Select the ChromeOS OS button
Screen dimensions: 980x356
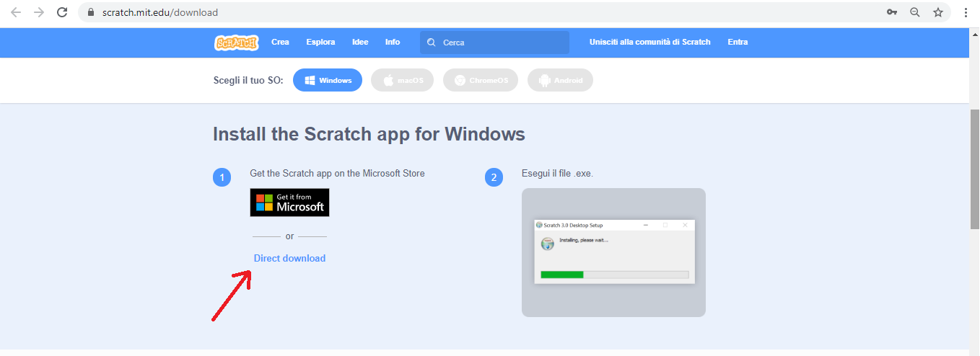[481, 80]
